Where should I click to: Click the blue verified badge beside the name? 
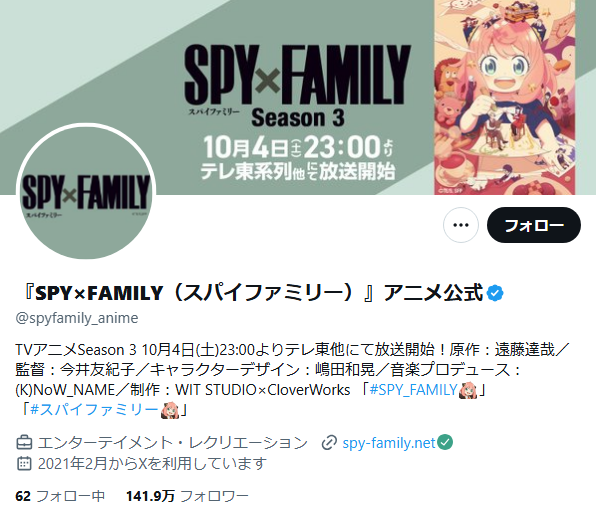point(495,293)
